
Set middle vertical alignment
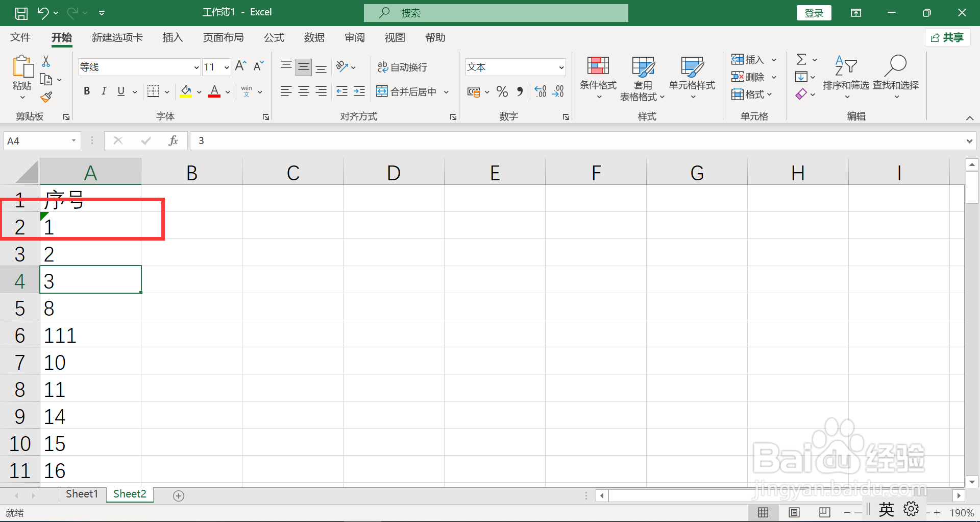(304, 66)
